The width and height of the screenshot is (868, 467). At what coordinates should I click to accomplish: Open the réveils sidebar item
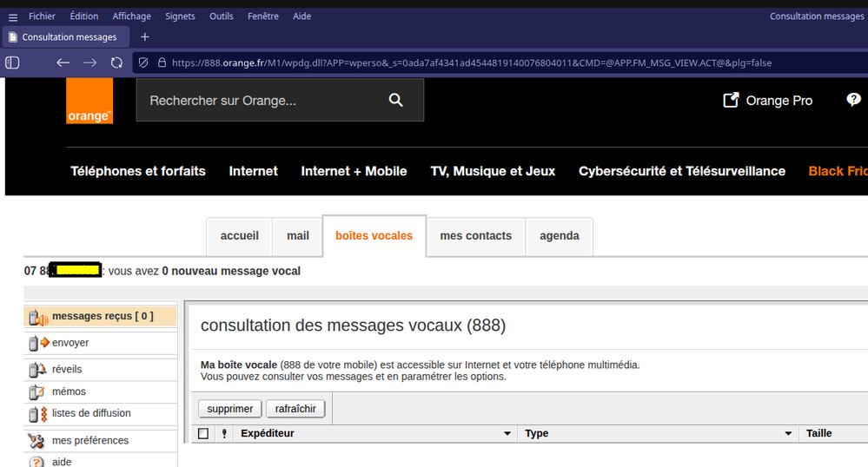point(101,369)
